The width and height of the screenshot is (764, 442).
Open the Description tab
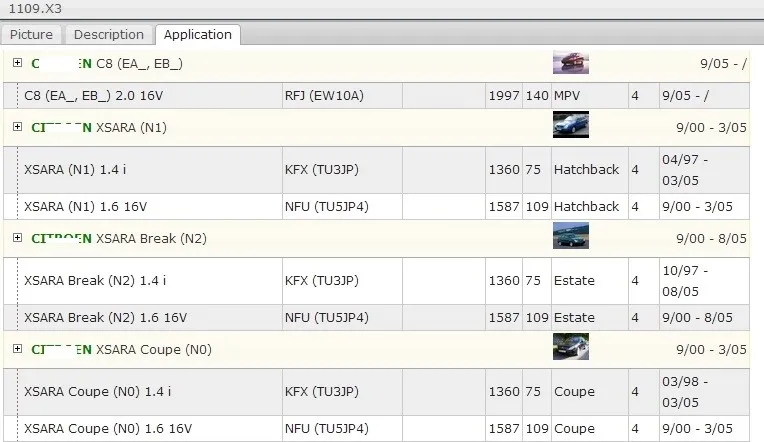(109, 35)
